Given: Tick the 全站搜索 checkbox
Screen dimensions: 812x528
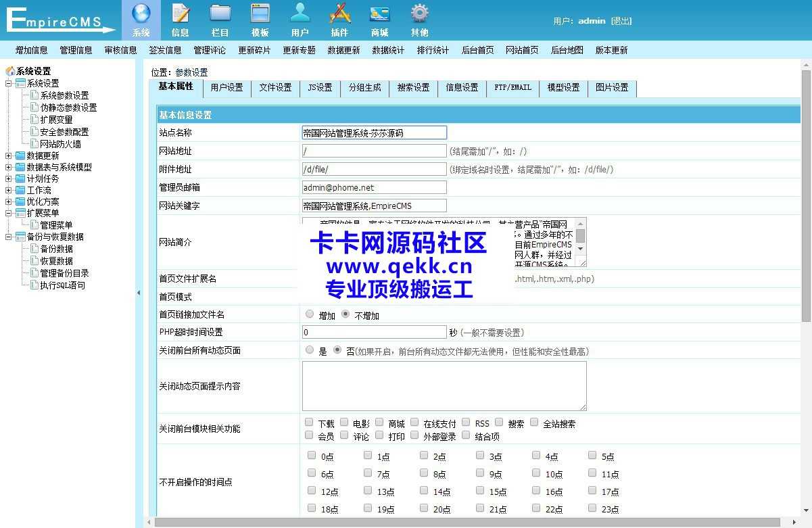Looking at the screenshot, I should 534,422.
